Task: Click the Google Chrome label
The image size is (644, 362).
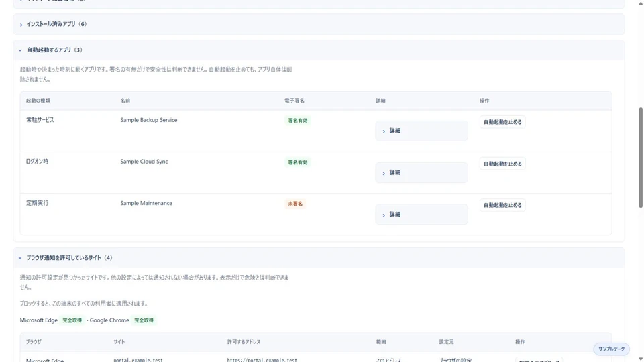Action: (109, 320)
